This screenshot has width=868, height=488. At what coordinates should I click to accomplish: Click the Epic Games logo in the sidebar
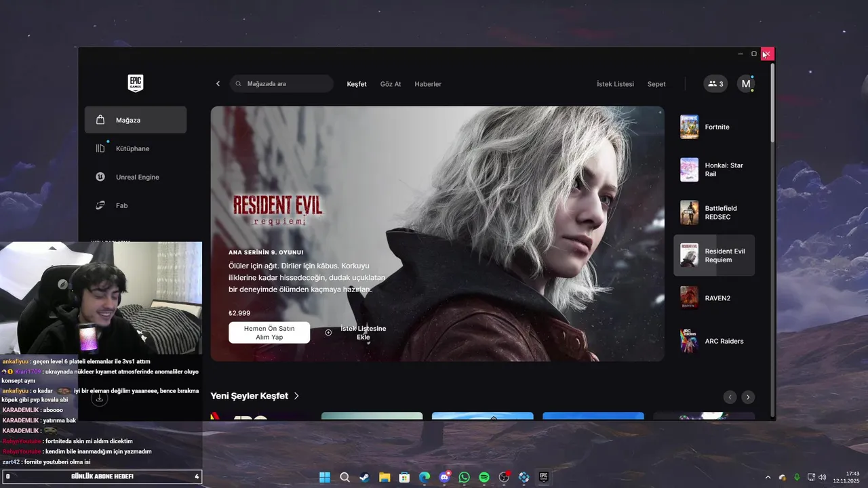pos(136,83)
